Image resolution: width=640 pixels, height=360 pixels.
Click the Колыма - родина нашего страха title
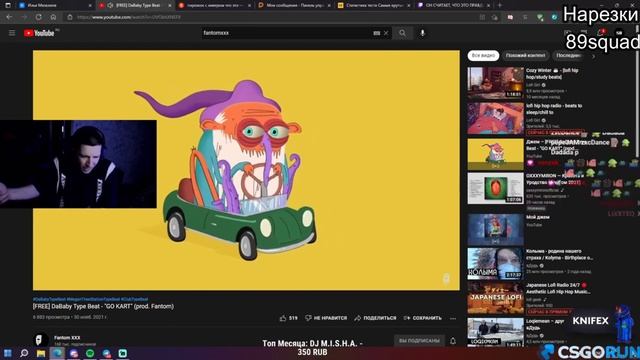559,254
